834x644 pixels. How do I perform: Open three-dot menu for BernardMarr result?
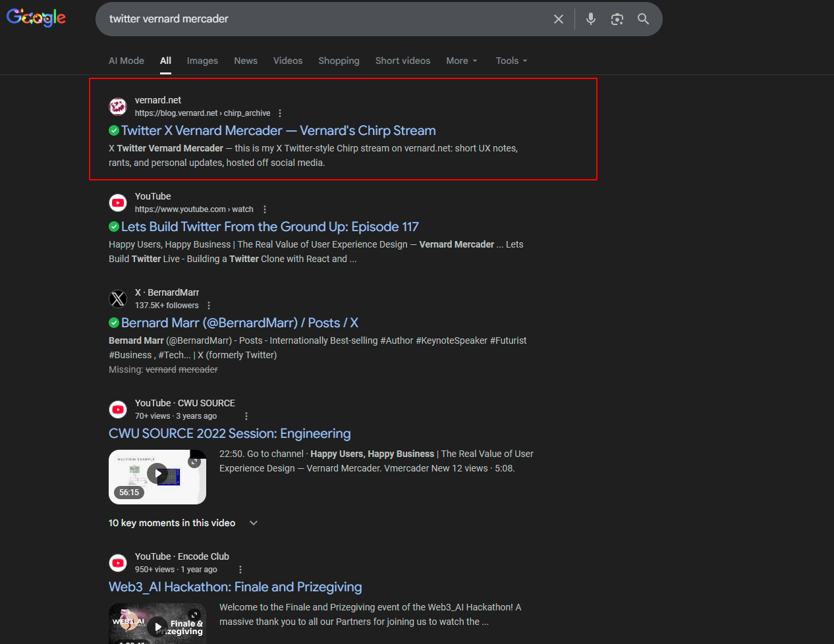click(x=209, y=306)
